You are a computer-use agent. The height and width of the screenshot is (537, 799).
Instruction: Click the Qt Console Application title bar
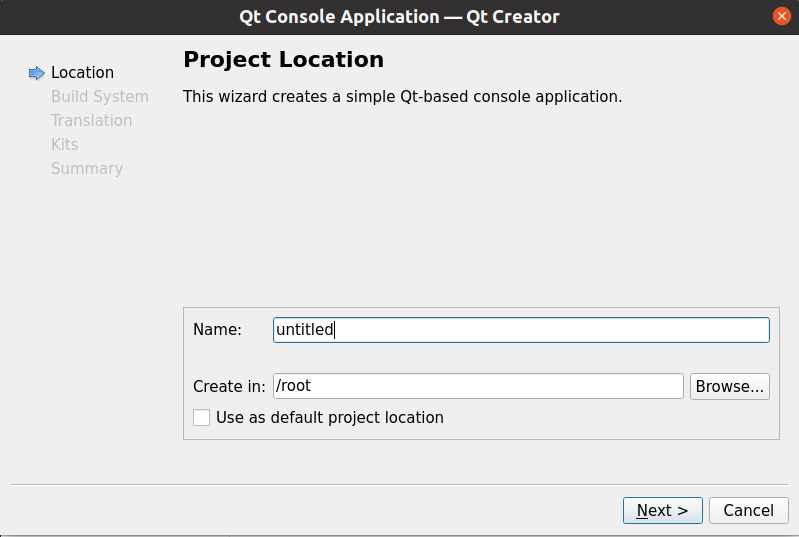click(x=400, y=17)
